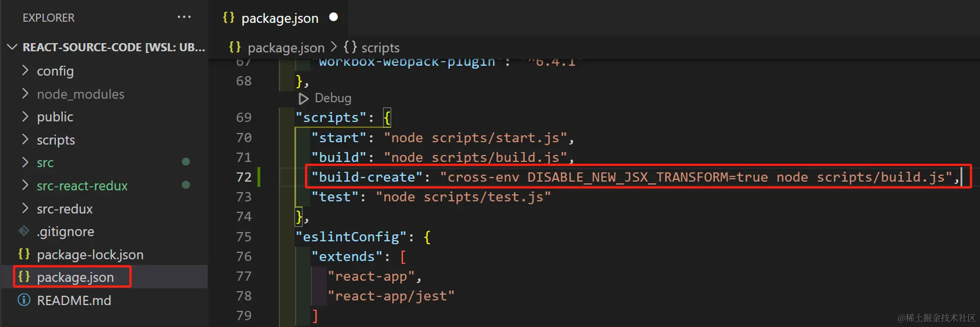This screenshot has width=980, height=327.
Task: Click the src-react-redux modified status dot
Action: coord(186,185)
